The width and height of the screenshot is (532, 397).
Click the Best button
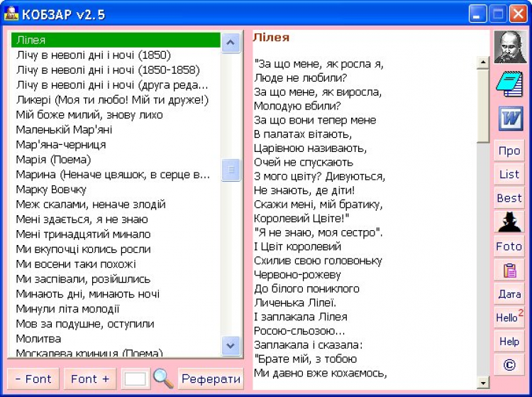click(509, 198)
